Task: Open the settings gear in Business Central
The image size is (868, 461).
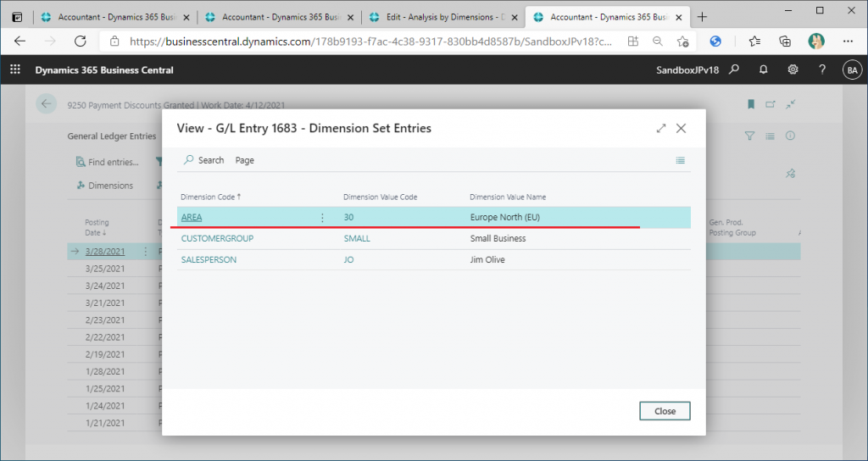Action: 793,69
